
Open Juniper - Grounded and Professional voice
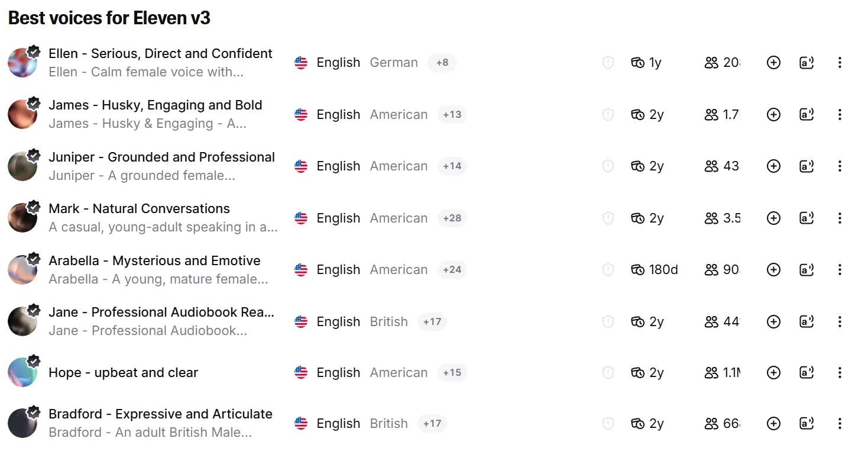click(x=162, y=157)
